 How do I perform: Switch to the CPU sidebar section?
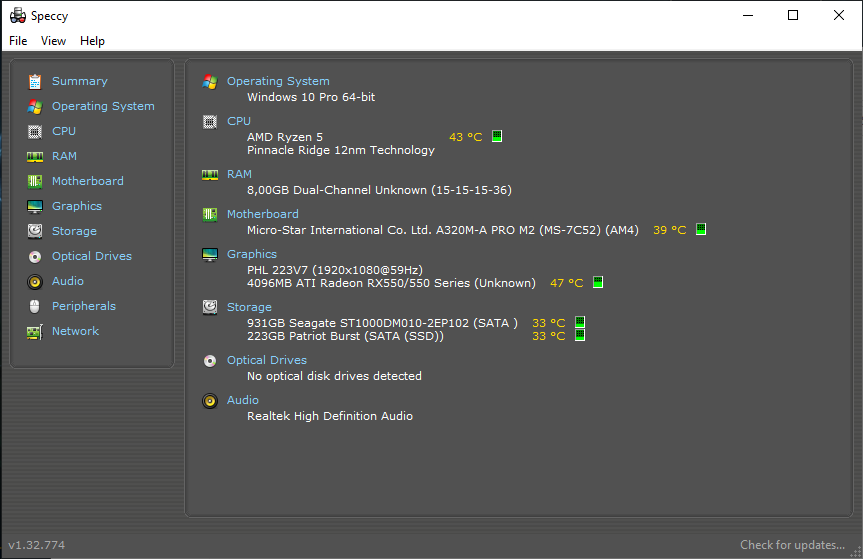pos(64,131)
